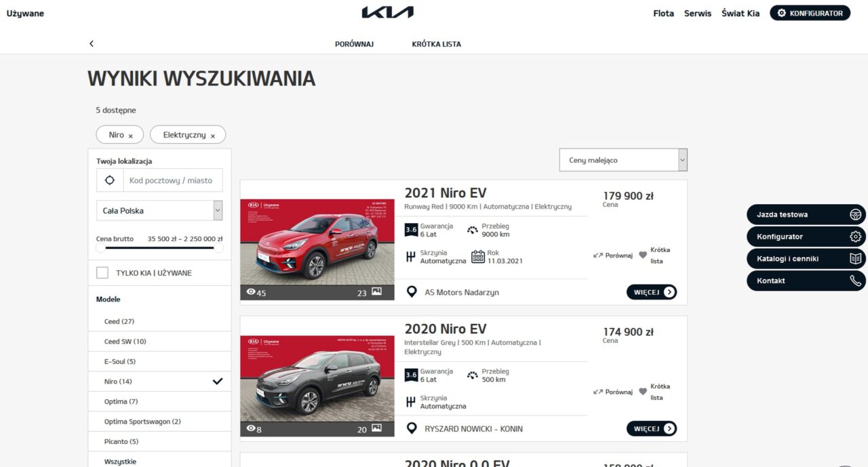Screen dimensions: 868x467
Task: Click heart icon for 2020 Niro EV
Action: tap(643, 392)
